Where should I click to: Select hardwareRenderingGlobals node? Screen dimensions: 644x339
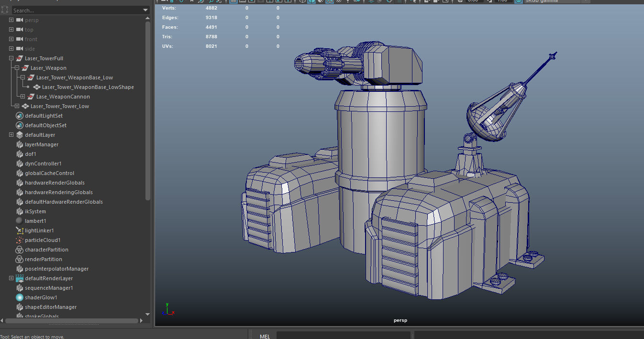point(59,192)
